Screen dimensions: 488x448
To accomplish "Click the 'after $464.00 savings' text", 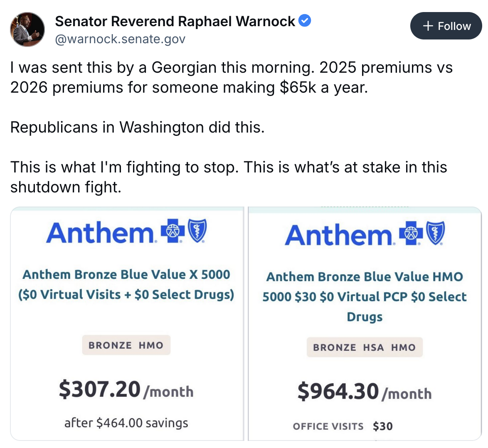I will tap(126, 423).
